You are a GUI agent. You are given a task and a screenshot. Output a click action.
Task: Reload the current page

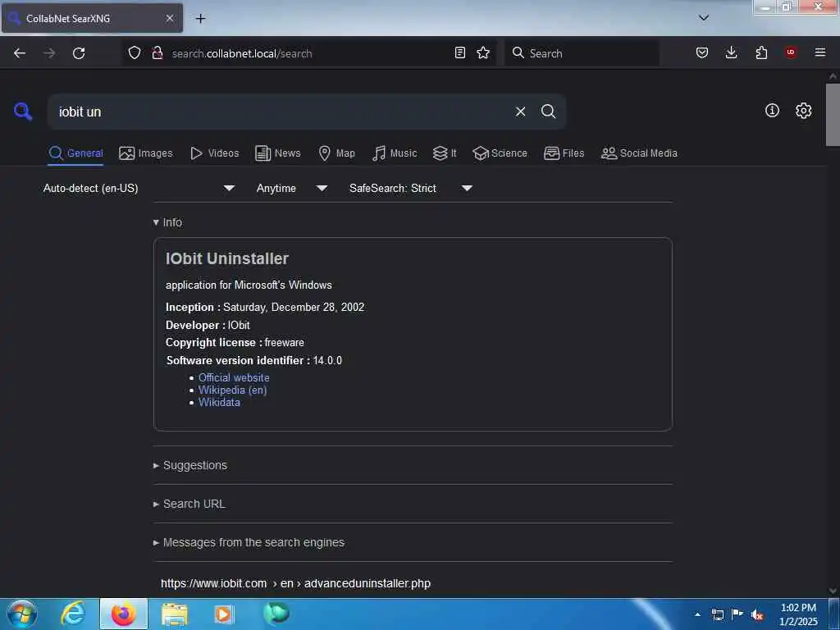pos(79,53)
